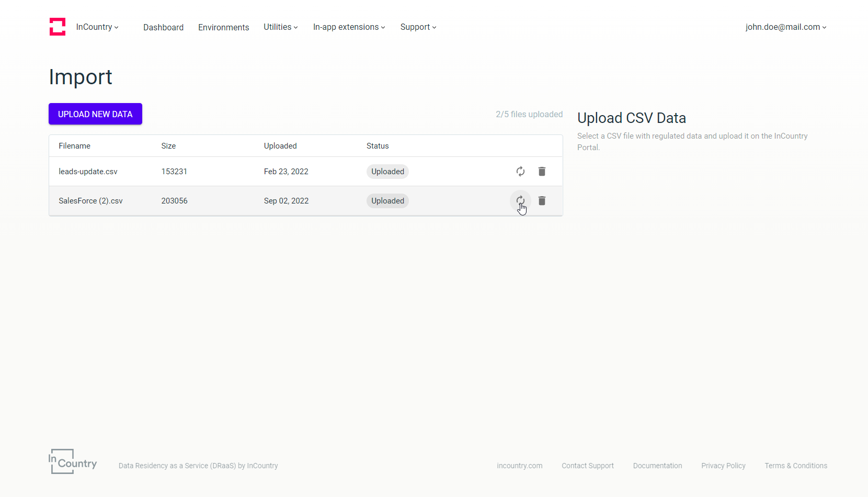Open the In-app extensions dropdown

[x=349, y=27]
